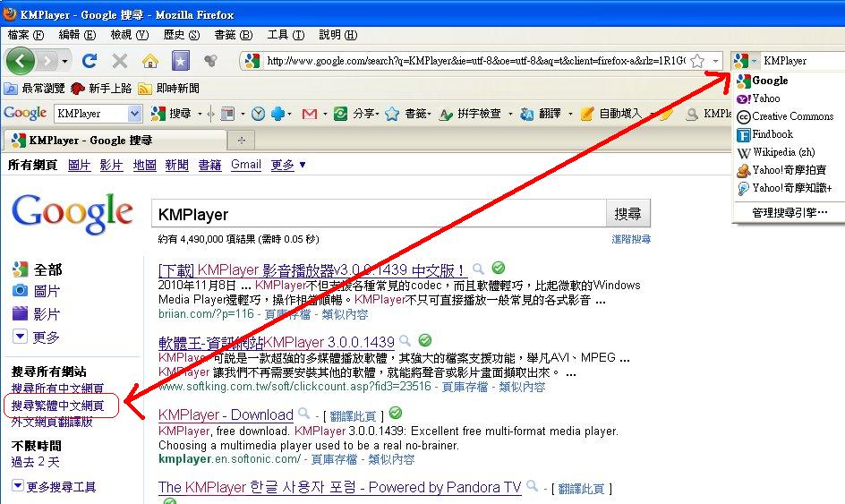This screenshot has height=504, width=845.
Task: Click the 搜尋繁體中文網頁 link
Action: tap(57, 406)
